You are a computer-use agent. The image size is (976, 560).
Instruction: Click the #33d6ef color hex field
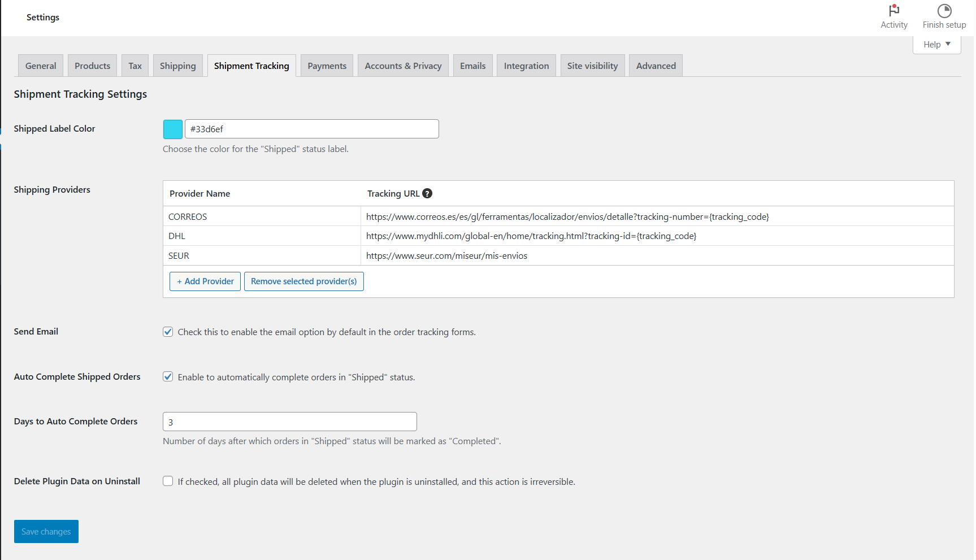312,129
